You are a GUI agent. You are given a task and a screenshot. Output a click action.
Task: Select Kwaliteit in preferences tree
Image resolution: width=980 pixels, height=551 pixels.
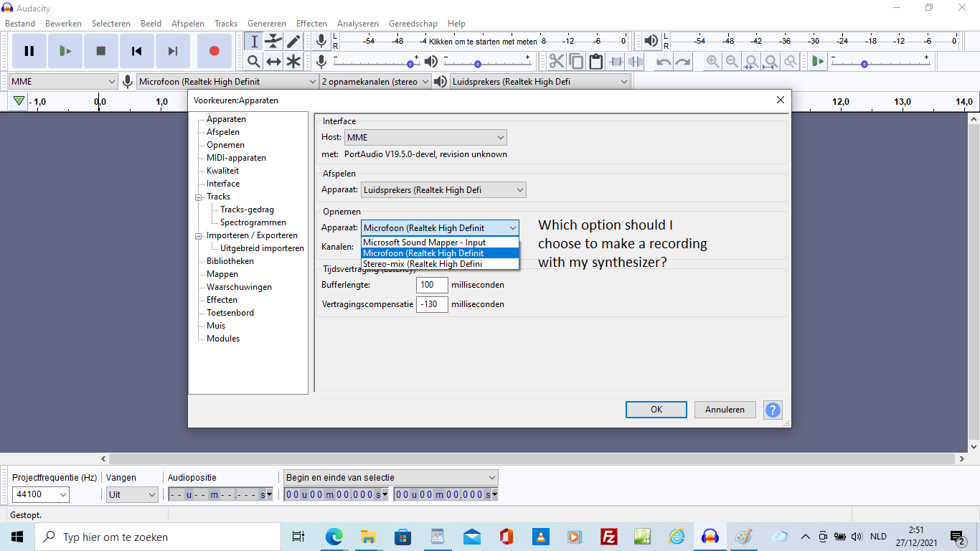[223, 171]
